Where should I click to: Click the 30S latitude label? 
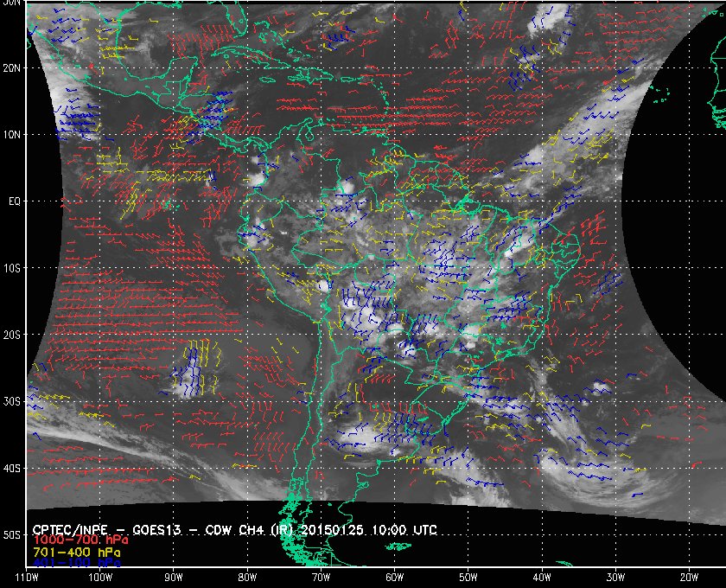(x=11, y=402)
